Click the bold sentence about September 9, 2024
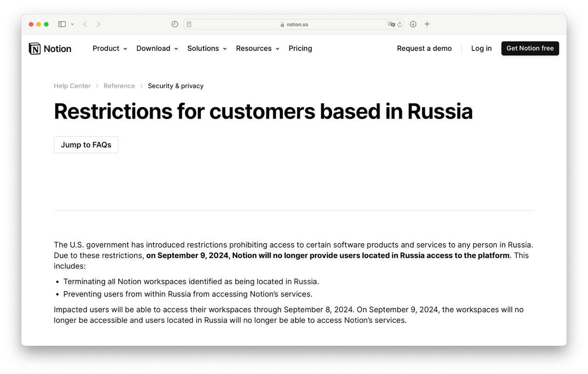This screenshot has height=374, width=588. pos(328,255)
